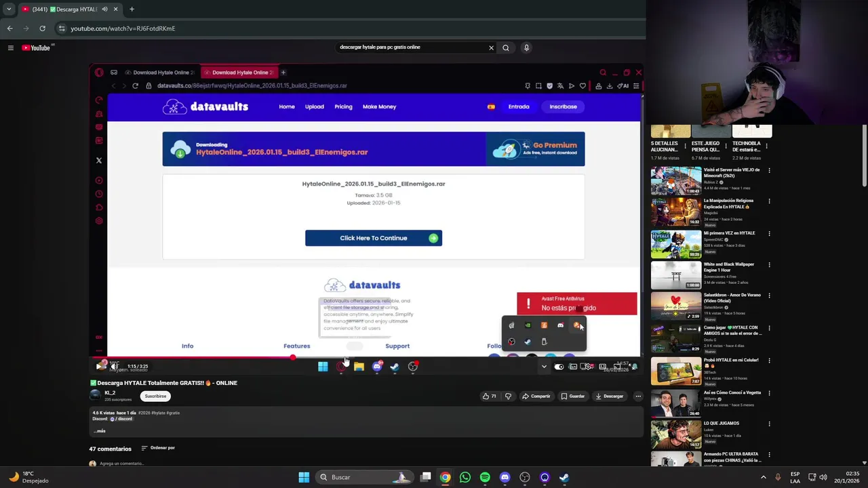Open options for LO QUE JUGAMOS video
Viewport: 868px width, 488px height.
[769, 424]
